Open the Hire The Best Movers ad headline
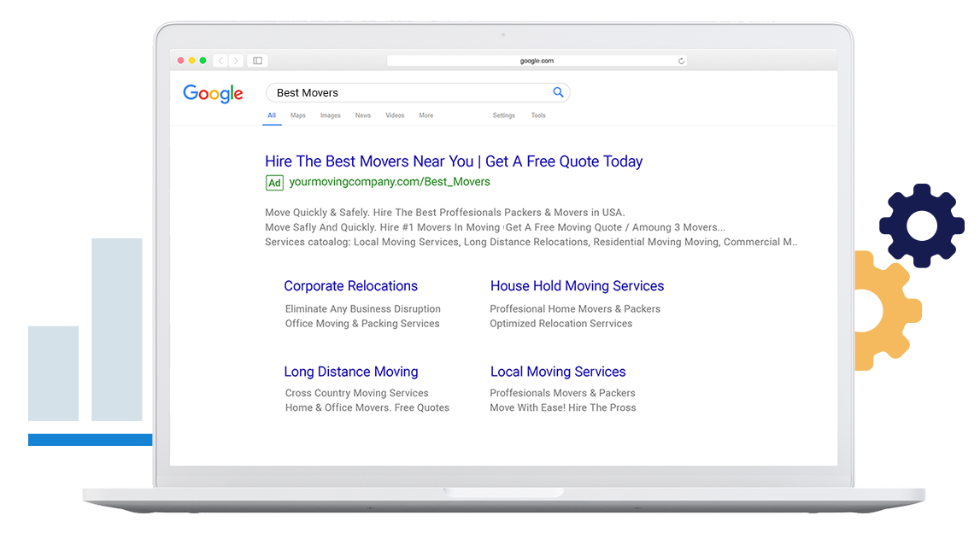The height and width of the screenshot is (545, 980). pos(454,161)
